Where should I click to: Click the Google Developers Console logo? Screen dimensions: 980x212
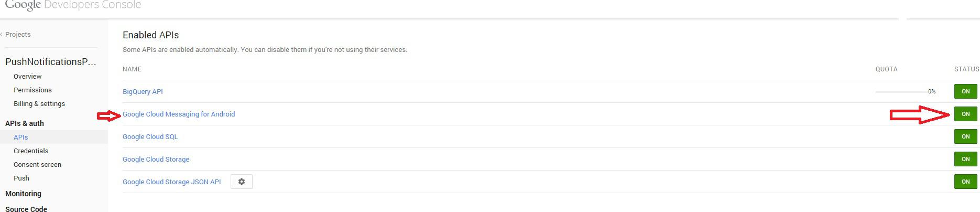pos(73,5)
